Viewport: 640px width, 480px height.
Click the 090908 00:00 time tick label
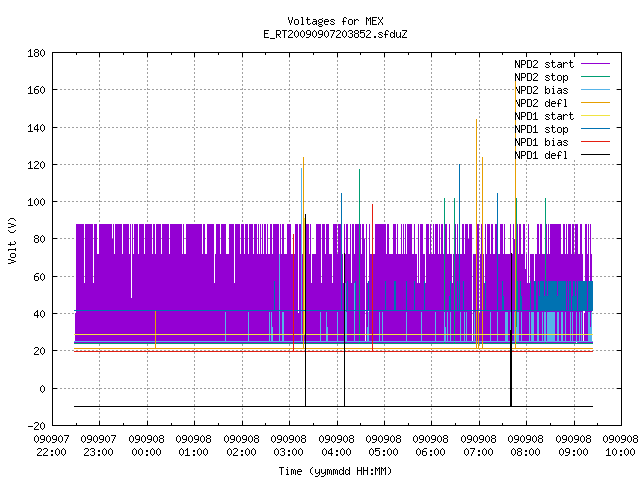(x=146, y=446)
